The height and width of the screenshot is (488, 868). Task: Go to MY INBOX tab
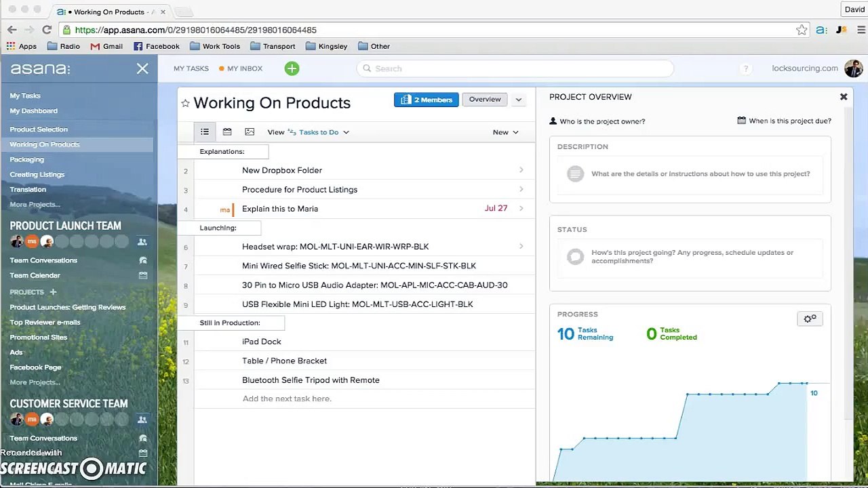coord(240,68)
